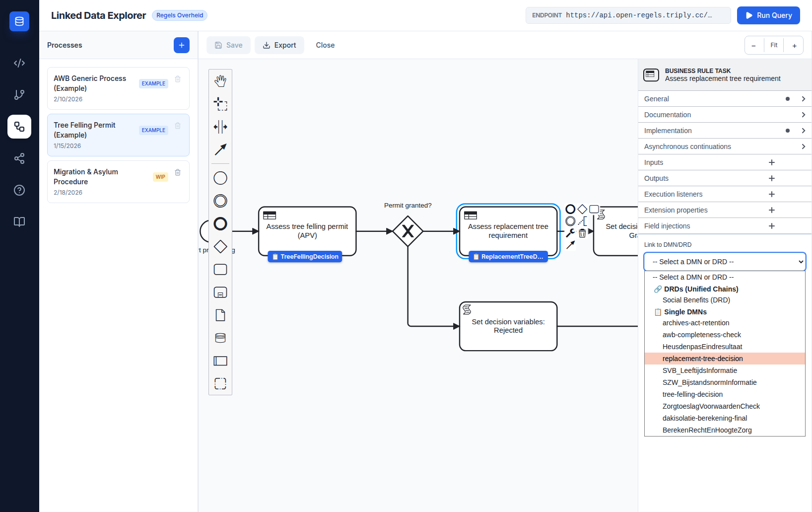Screen dimensions: 812x512
Task: Activate the Global Connect tool
Action: [220, 149]
